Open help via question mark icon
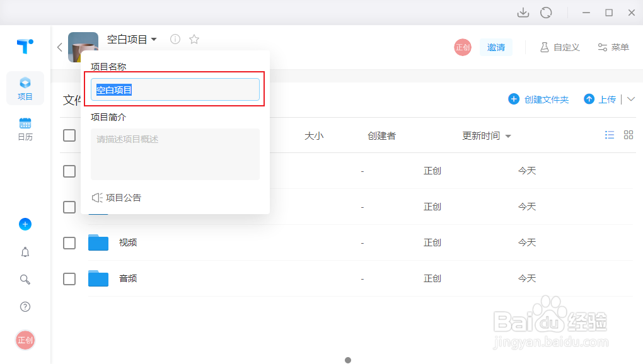The width and height of the screenshot is (643, 364). coord(25,307)
